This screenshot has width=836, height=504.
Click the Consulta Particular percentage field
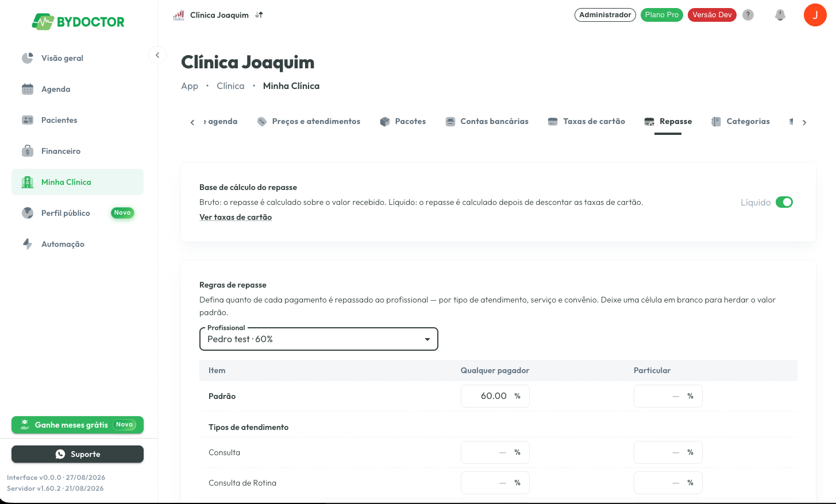(x=668, y=452)
